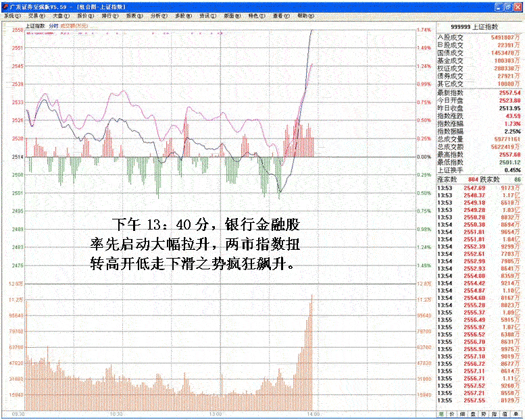Click the 分时 label above the chart
This screenshot has height=420, width=525.
53,26
